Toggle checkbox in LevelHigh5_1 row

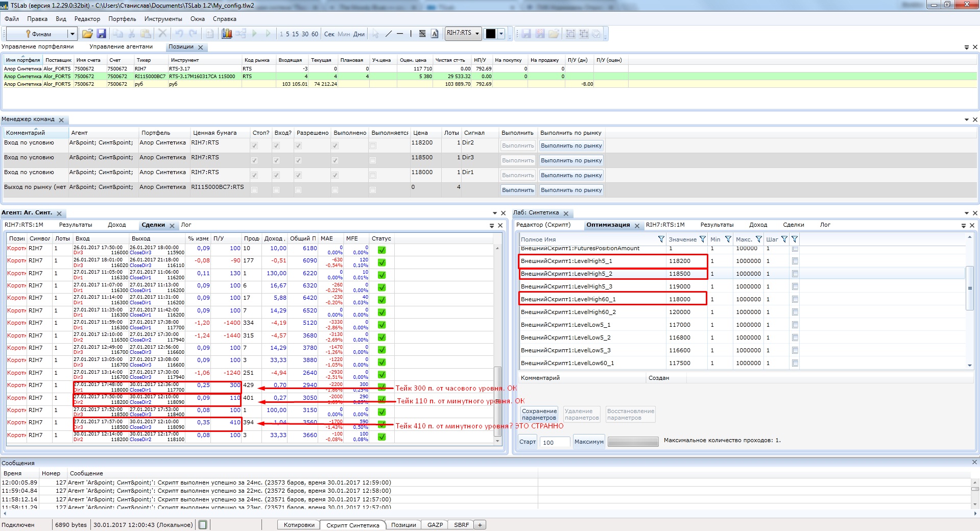click(x=795, y=261)
